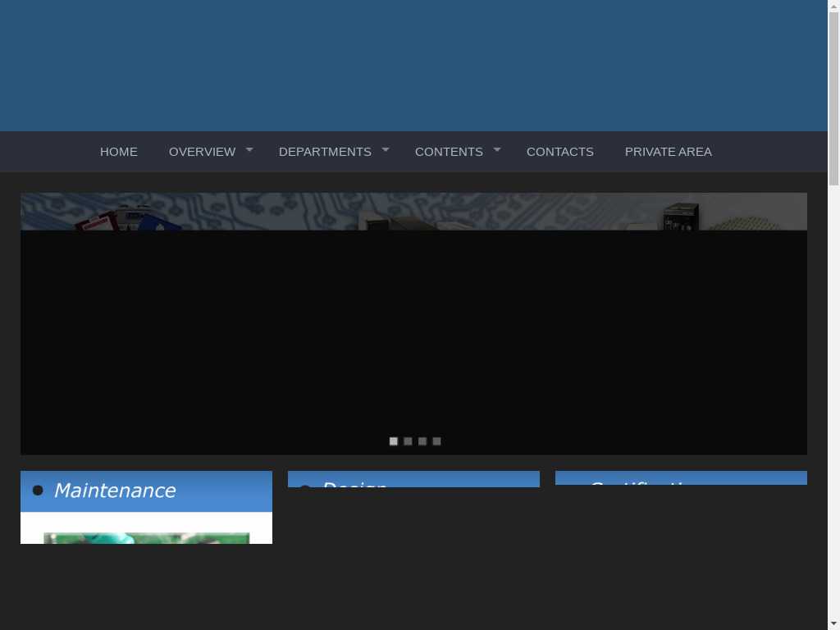This screenshot has width=840, height=630.
Task: Select the second slideshow indicator dot
Action: pos(408,441)
